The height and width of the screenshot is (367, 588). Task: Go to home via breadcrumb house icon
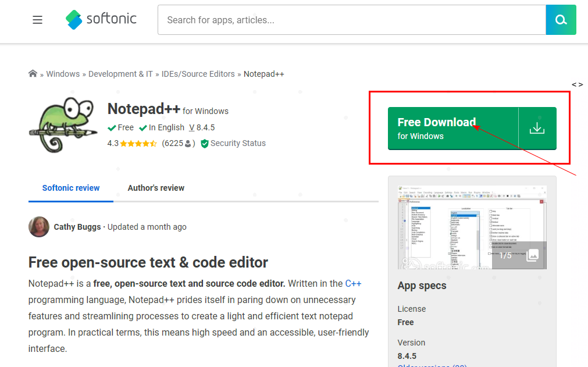[33, 73]
